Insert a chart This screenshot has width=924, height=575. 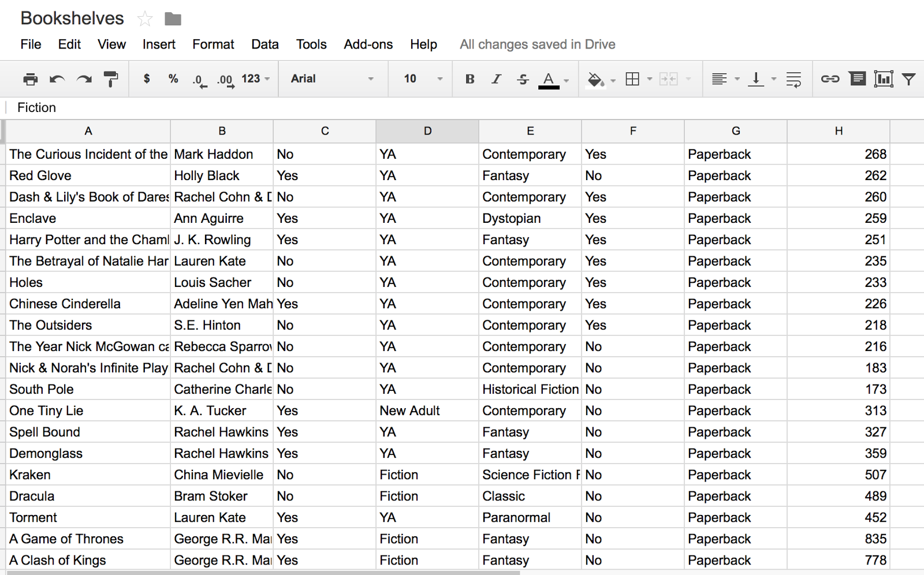pos(884,79)
